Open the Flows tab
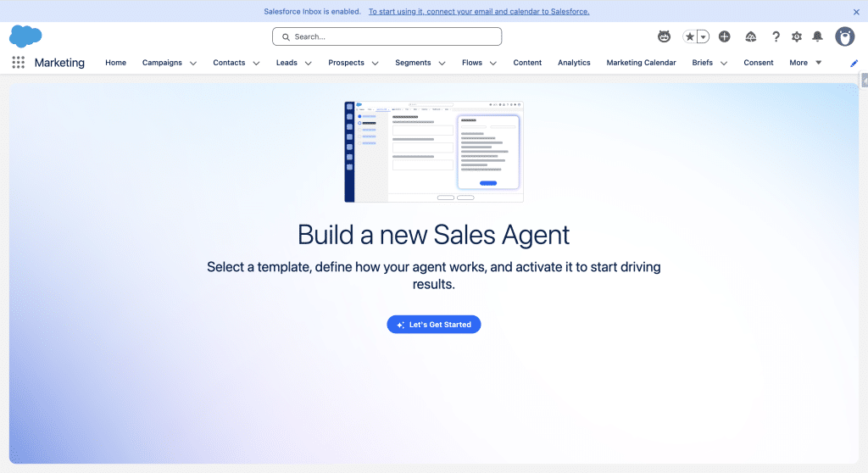 click(472, 63)
